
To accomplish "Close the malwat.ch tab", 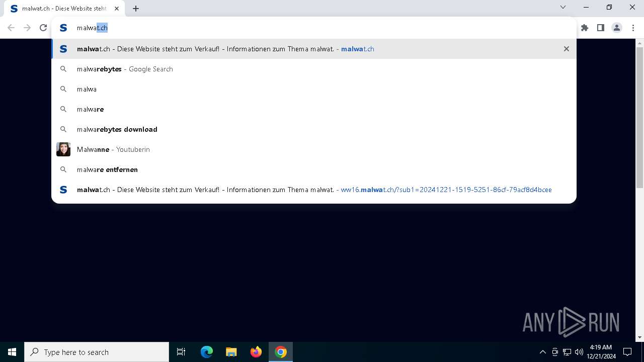I will (x=117, y=8).
